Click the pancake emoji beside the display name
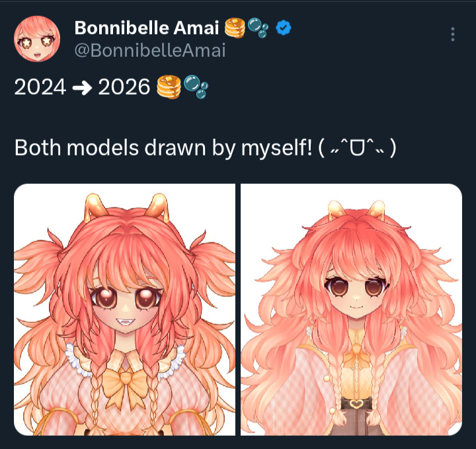Screen dimensions: 476x449 pyautogui.click(x=235, y=28)
